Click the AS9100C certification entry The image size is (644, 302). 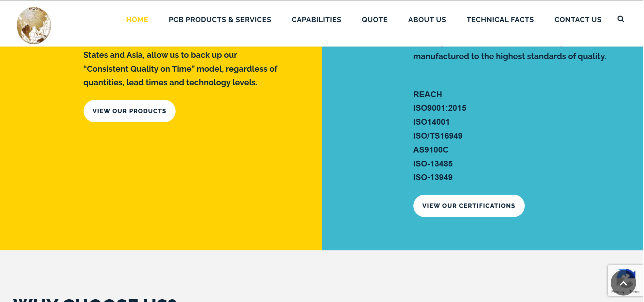(430, 150)
